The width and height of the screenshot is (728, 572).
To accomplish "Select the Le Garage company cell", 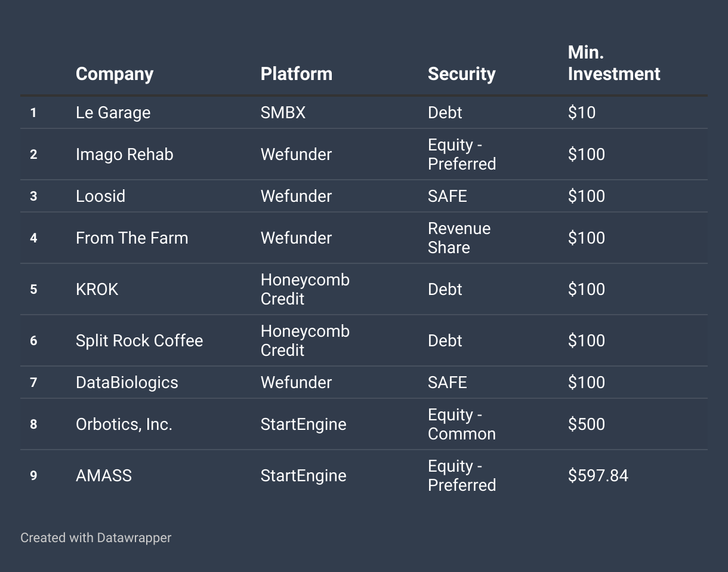I will click(x=113, y=112).
